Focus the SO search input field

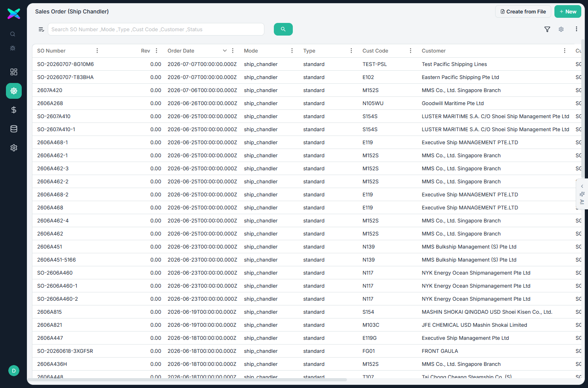(156, 29)
